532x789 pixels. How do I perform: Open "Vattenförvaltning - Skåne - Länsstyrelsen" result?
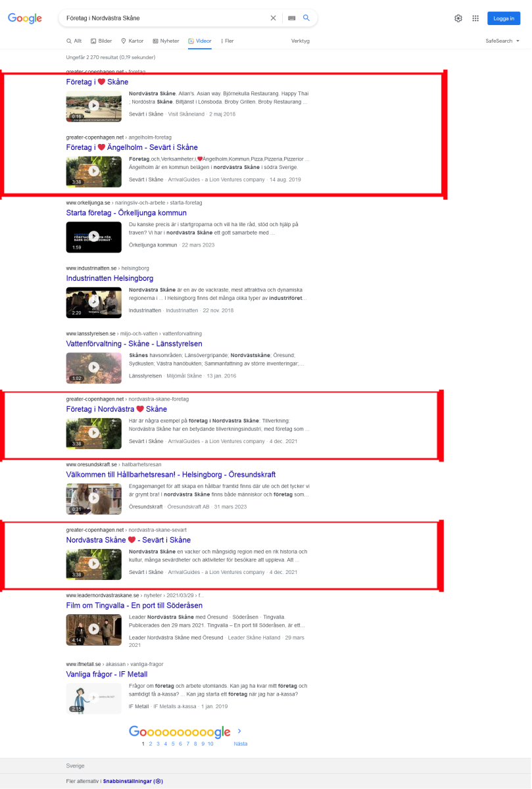(134, 344)
